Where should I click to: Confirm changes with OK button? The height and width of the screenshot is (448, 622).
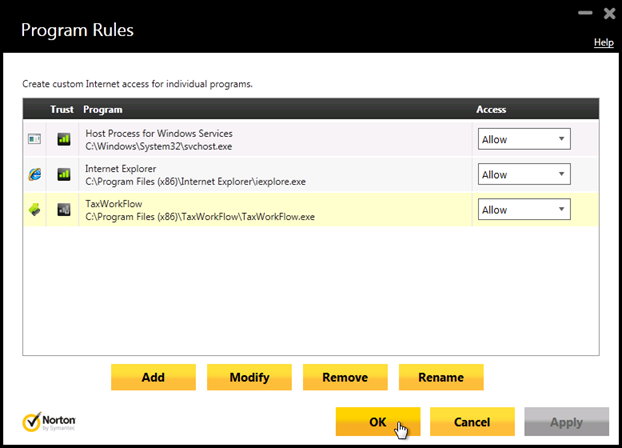378,421
